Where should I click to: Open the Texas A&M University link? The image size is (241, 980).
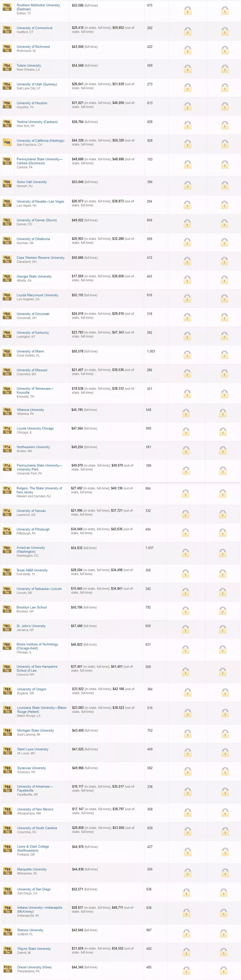32,570
